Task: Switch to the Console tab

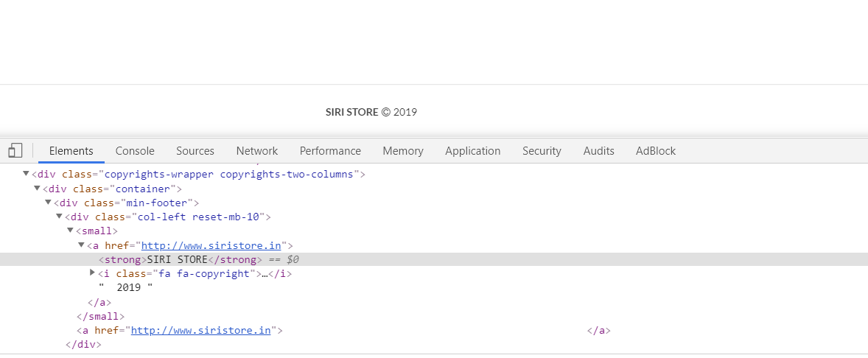Action: 135,151
